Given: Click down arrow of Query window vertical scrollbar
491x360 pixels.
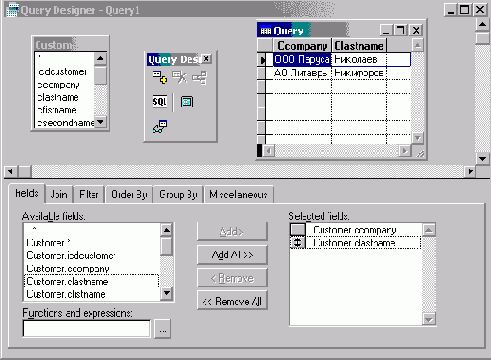Looking at the screenshot, I should [x=417, y=138].
